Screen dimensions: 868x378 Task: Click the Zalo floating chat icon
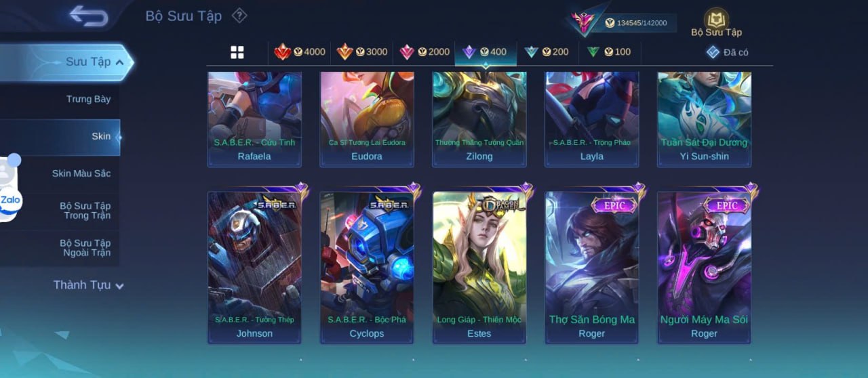click(x=10, y=201)
